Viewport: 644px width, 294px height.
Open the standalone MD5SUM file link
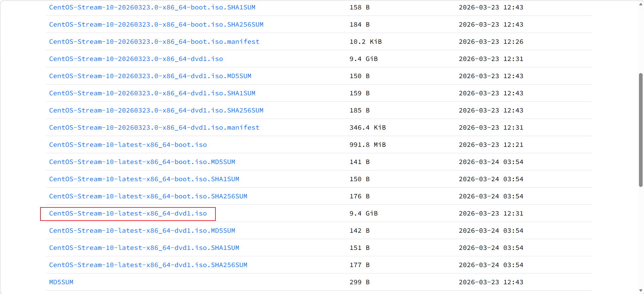click(61, 282)
